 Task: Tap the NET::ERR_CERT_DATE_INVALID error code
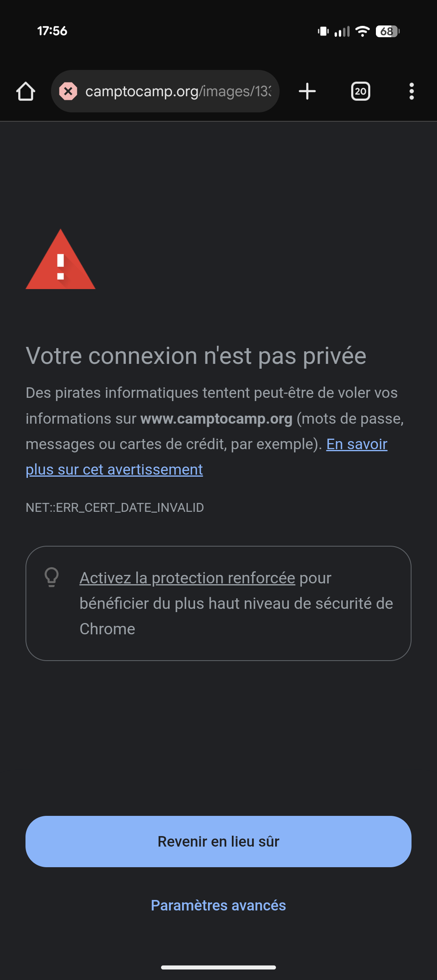(x=115, y=508)
